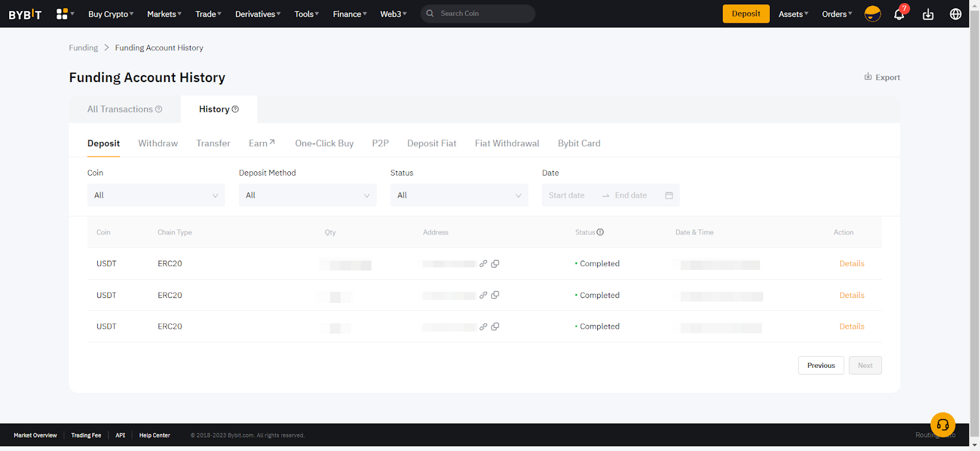Open the Derivatives menu in navbar
This screenshot has width=980, height=451.
pyautogui.click(x=257, y=14)
